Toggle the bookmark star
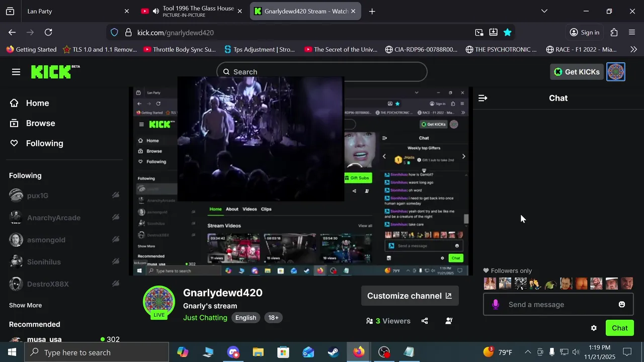644x362 pixels. click(507, 32)
